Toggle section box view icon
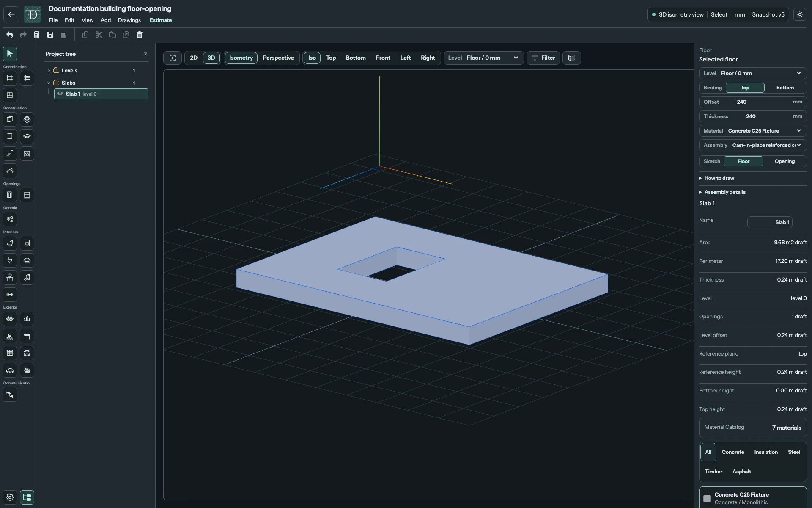This screenshot has width=812, height=508. [x=572, y=58]
